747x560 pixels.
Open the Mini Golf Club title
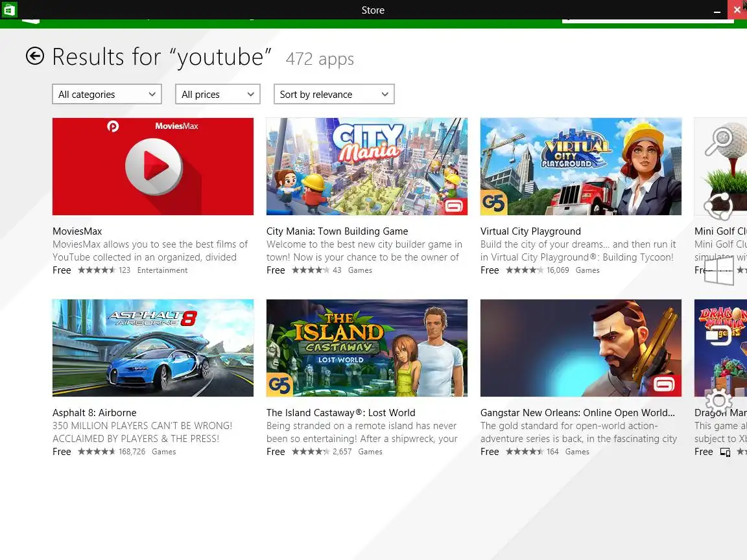720,231
